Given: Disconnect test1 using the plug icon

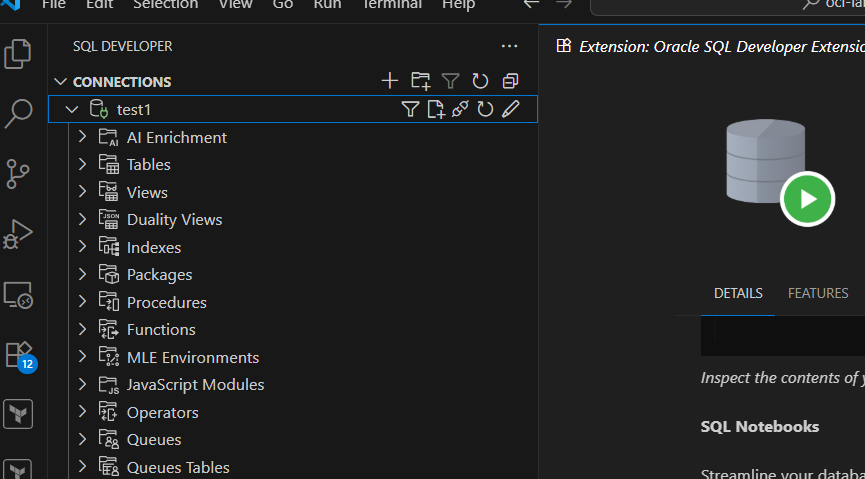Looking at the screenshot, I should [460, 109].
